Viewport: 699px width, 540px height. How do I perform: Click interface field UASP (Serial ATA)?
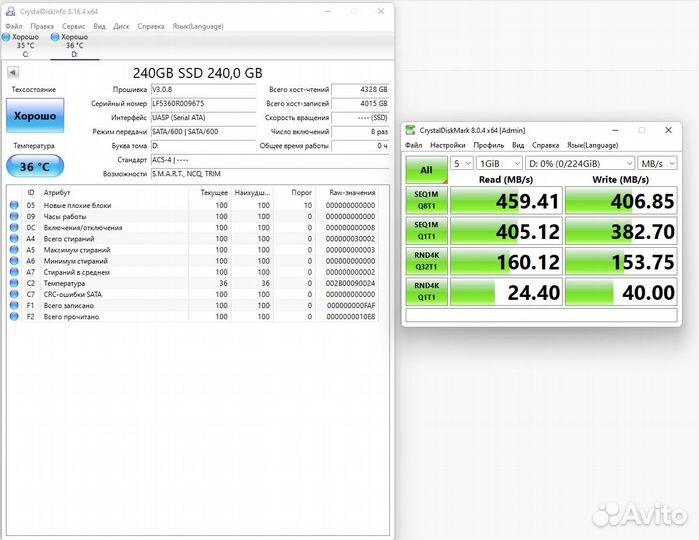click(x=203, y=118)
